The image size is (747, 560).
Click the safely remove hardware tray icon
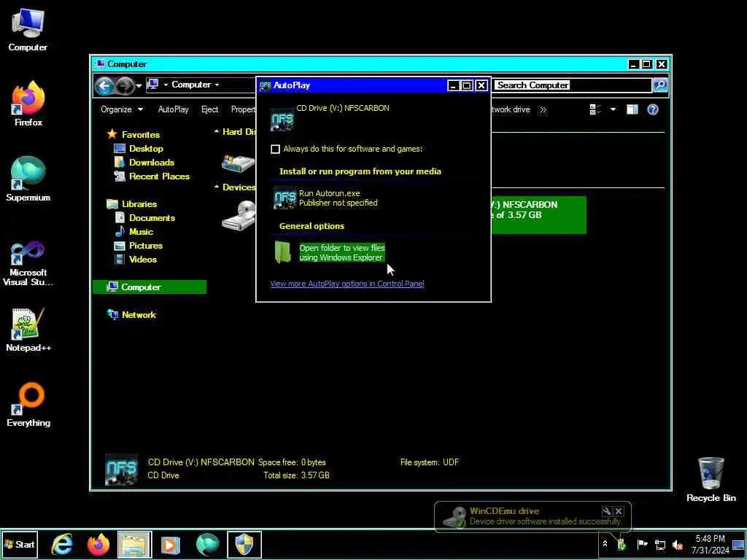pos(622,544)
